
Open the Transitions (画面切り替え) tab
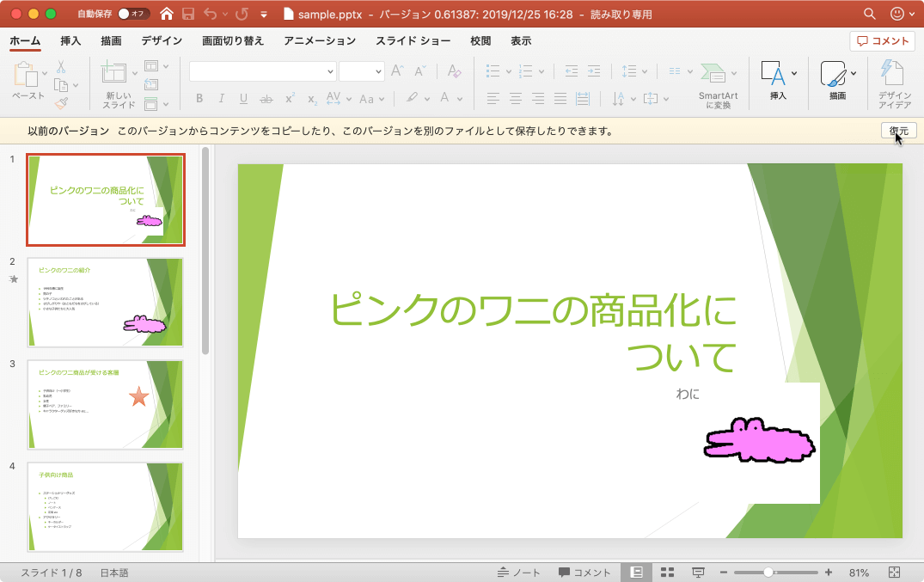point(233,40)
